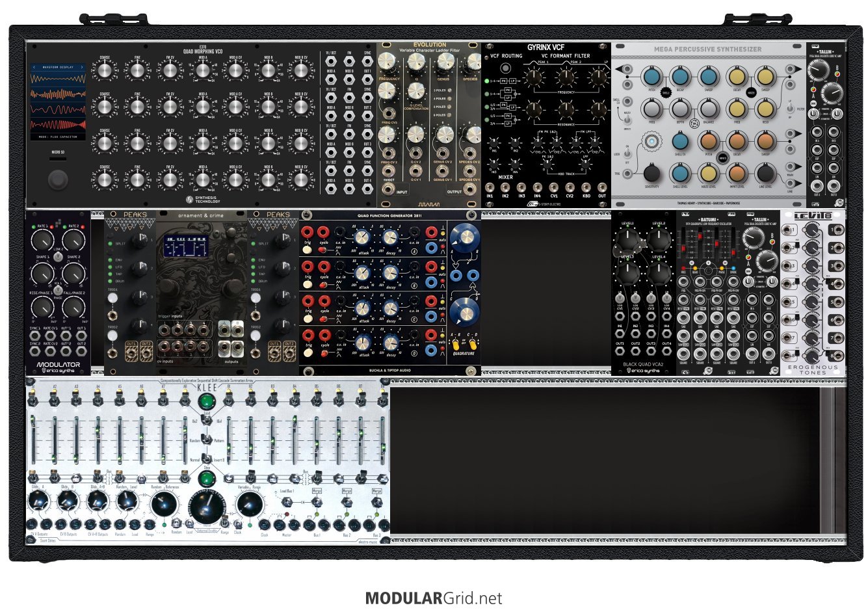868x612 pixels.
Task: Click the Ornament & Crime OLED display
Action: click(x=188, y=246)
